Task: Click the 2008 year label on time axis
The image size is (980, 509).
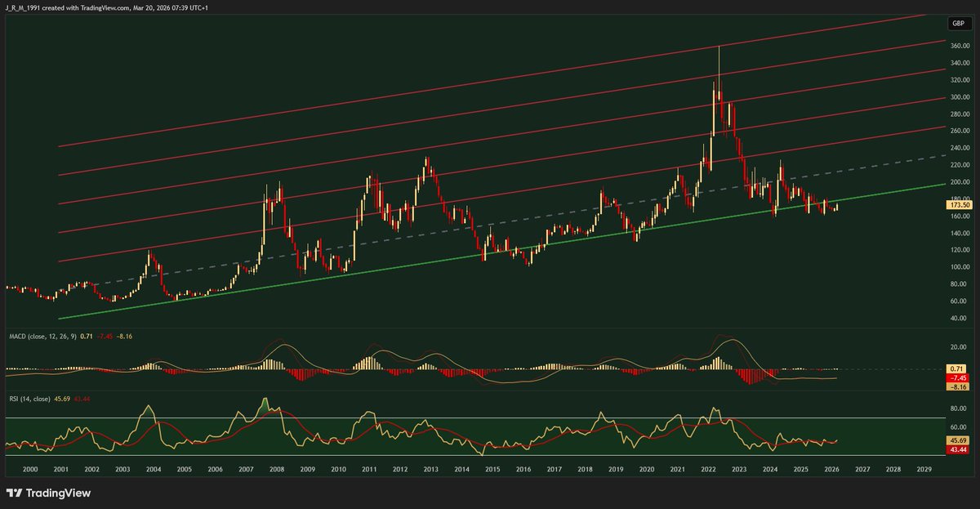Action: pyautogui.click(x=276, y=471)
